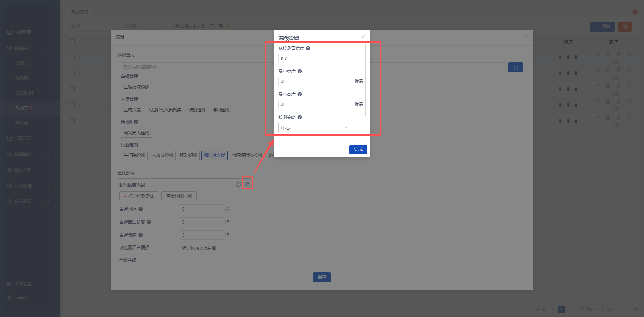Viewport: 644px width, 317px height.
Task: Enable the last row's switch
Action: coord(615,125)
